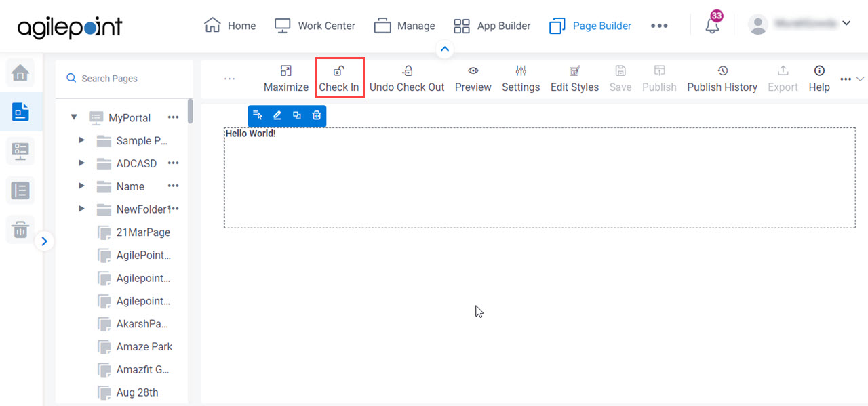868x406 pixels.
Task: Expand the ADCASD folder
Action: (81, 163)
